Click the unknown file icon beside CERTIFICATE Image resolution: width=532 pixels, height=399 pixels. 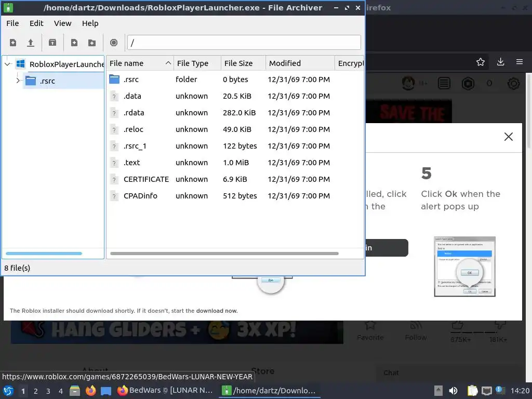pyautogui.click(x=114, y=179)
